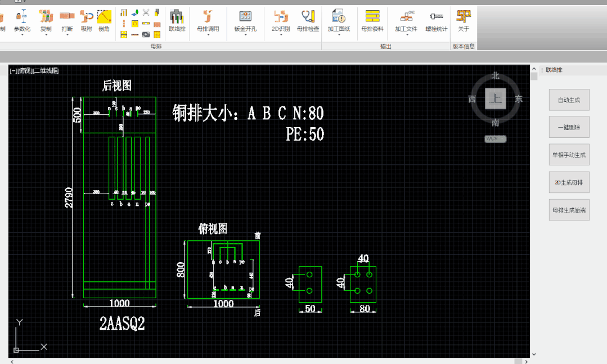Open the 联络排 tool in ribbon
The width and height of the screenshot is (607, 364).
tap(177, 20)
